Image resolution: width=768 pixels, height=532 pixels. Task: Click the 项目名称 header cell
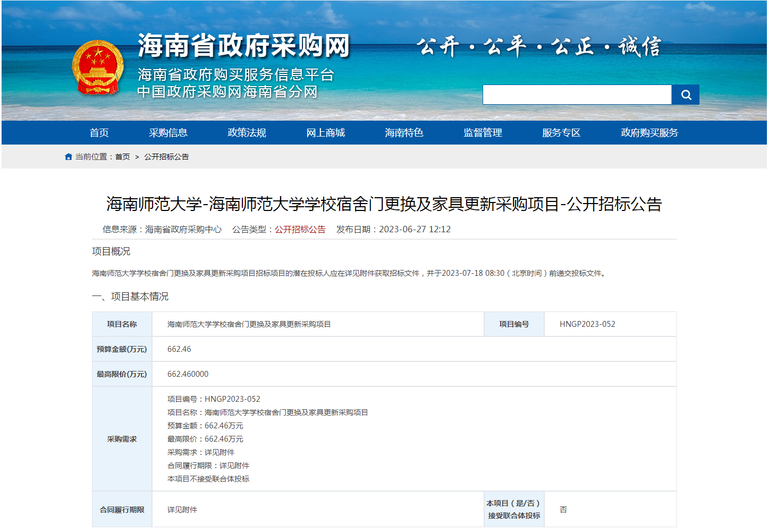[122, 324]
